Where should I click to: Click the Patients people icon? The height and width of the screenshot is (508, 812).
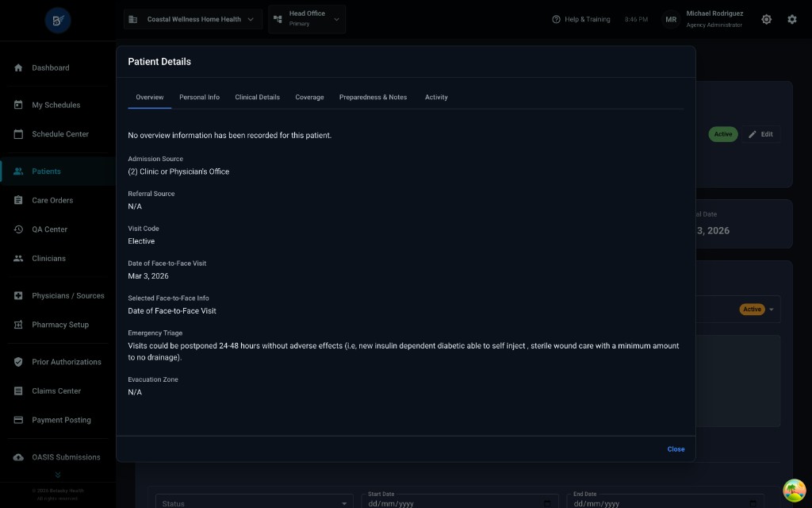18,171
